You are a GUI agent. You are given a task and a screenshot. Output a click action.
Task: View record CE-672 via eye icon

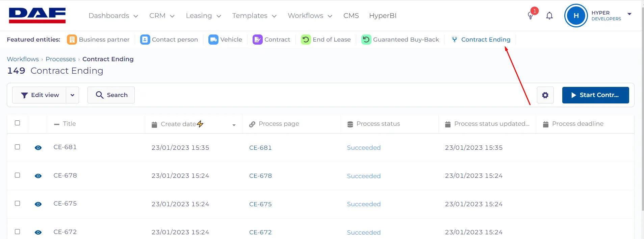pyautogui.click(x=38, y=232)
